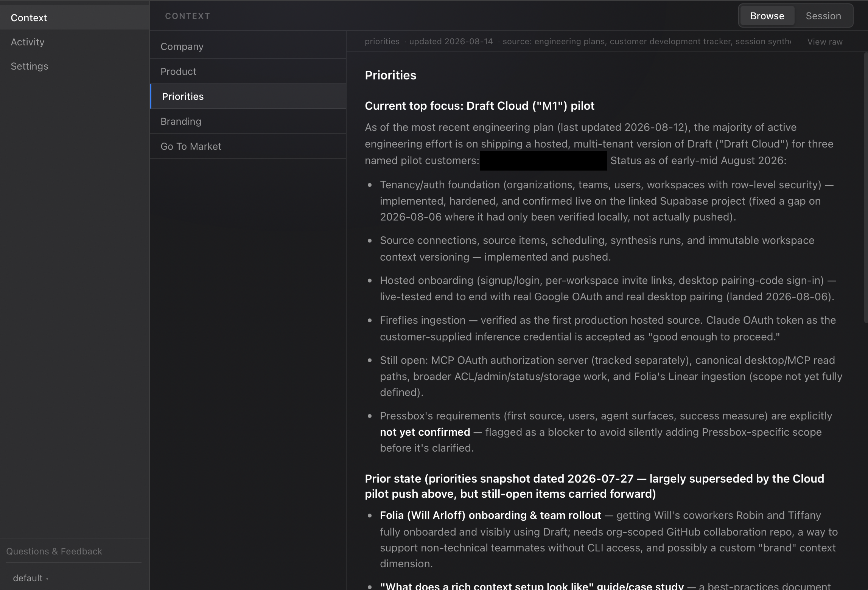The height and width of the screenshot is (590, 868).
Task: Click the blacked-out pilot customer names
Action: [x=543, y=161]
